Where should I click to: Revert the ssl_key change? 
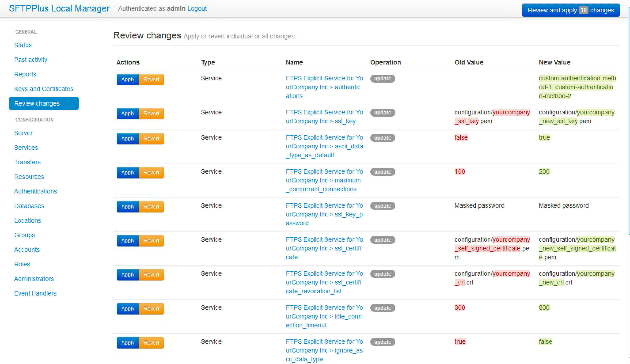coord(151,114)
